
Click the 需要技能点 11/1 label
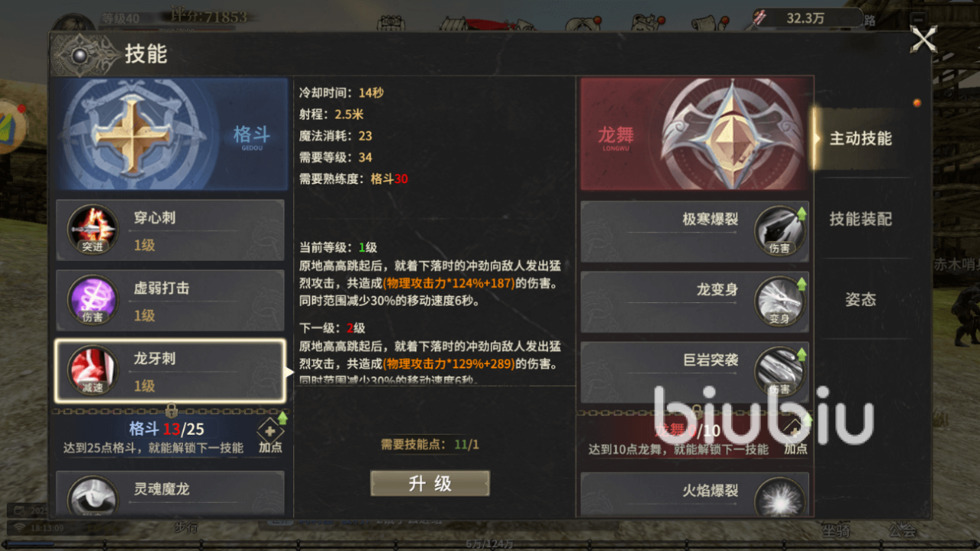click(x=430, y=444)
